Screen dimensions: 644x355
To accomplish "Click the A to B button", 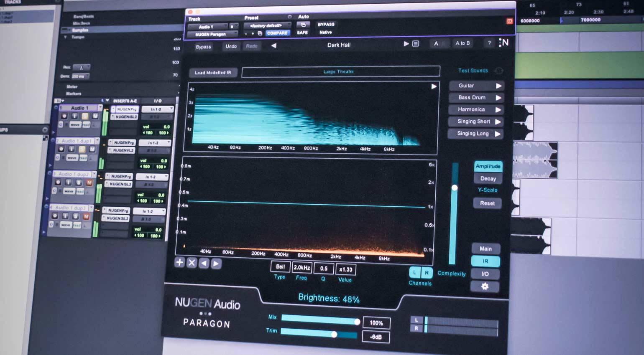I will pos(463,43).
